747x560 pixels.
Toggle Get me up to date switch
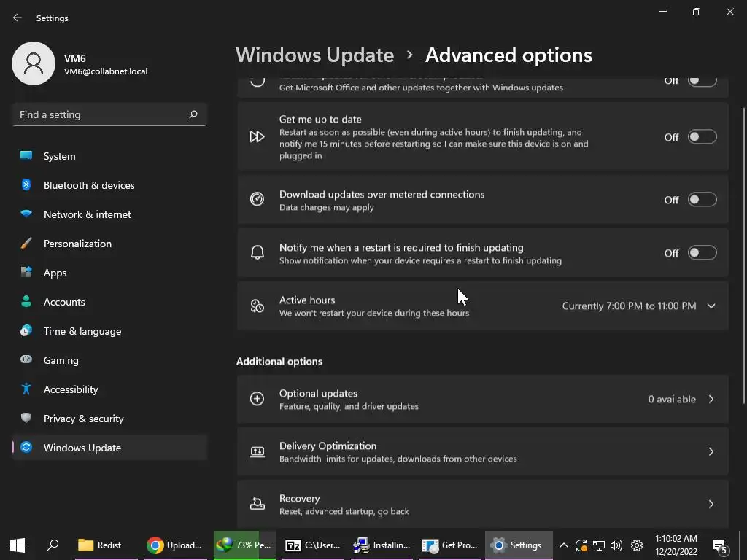[x=703, y=137]
